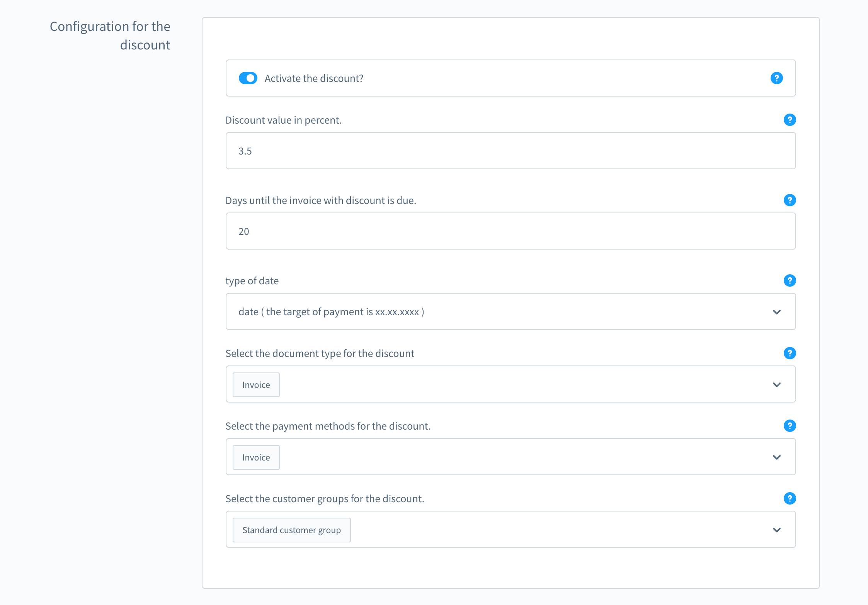
Task: Click the 'Standard customer group' tag
Action: pos(291,530)
